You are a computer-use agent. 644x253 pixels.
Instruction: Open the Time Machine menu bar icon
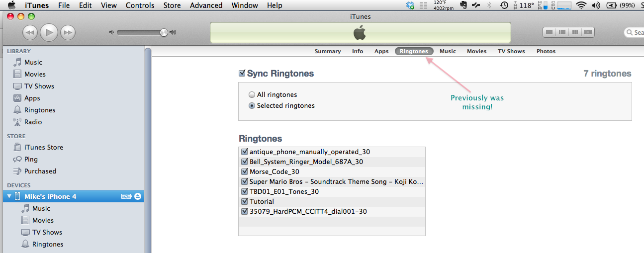504,5
